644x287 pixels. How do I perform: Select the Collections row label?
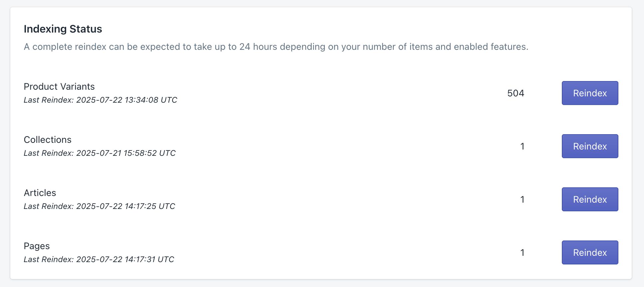(48, 140)
